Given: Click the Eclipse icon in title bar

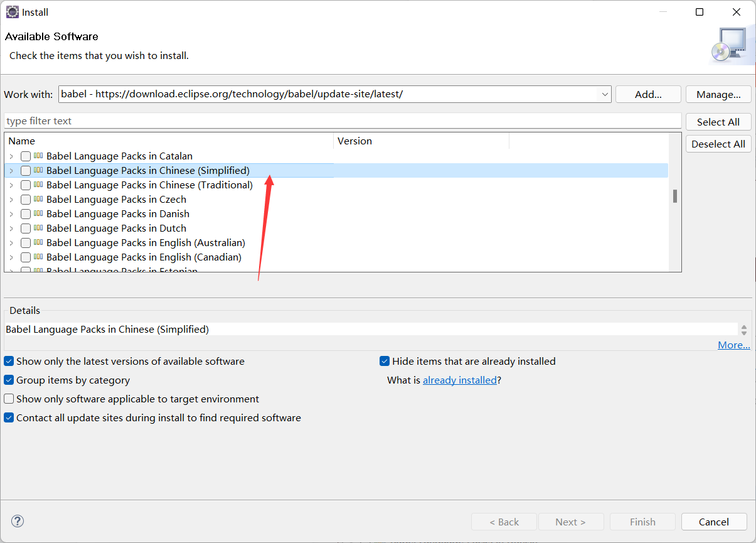Looking at the screenshot, I should (12, 12).
